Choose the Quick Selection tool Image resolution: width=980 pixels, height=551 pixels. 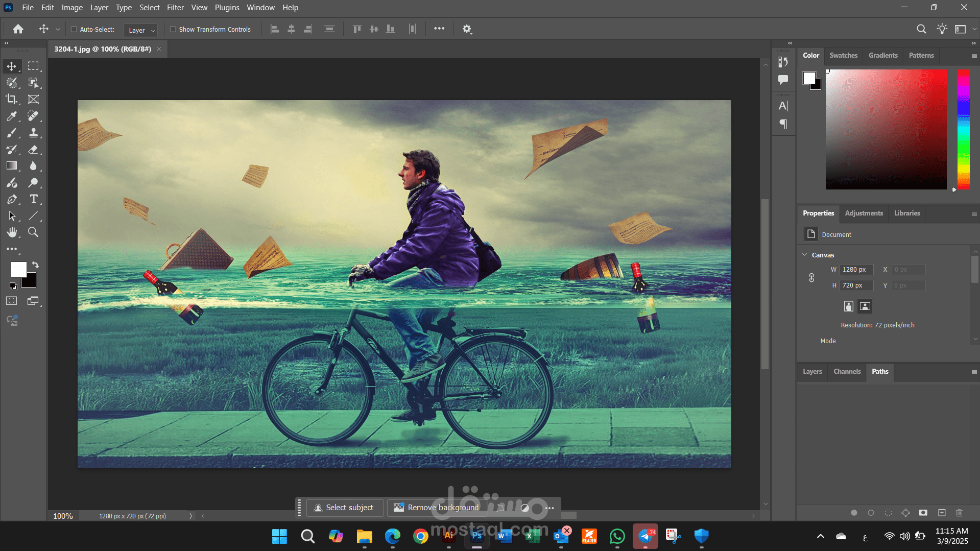[11, 83]
